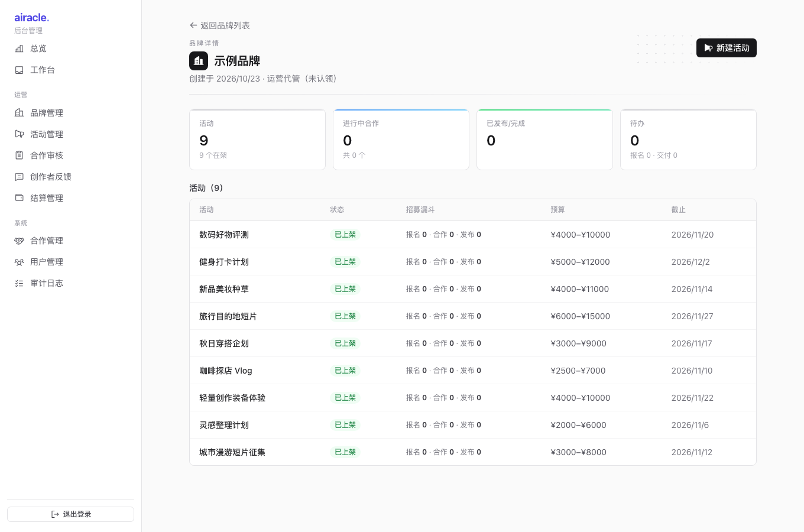The height and width of the screenshot is (532, 804).
Task: Select 活动管理 from the sidebar
Action: (x=71, y=134)
